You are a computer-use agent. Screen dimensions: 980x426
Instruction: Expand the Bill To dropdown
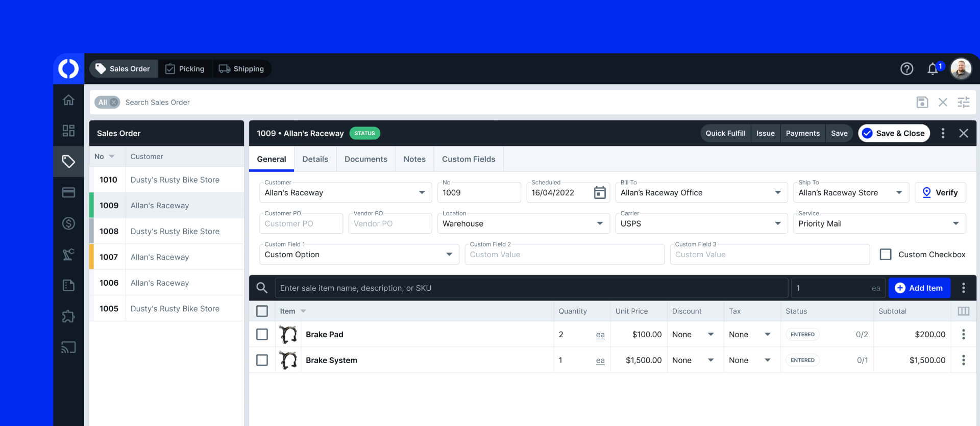coord(778,193)
